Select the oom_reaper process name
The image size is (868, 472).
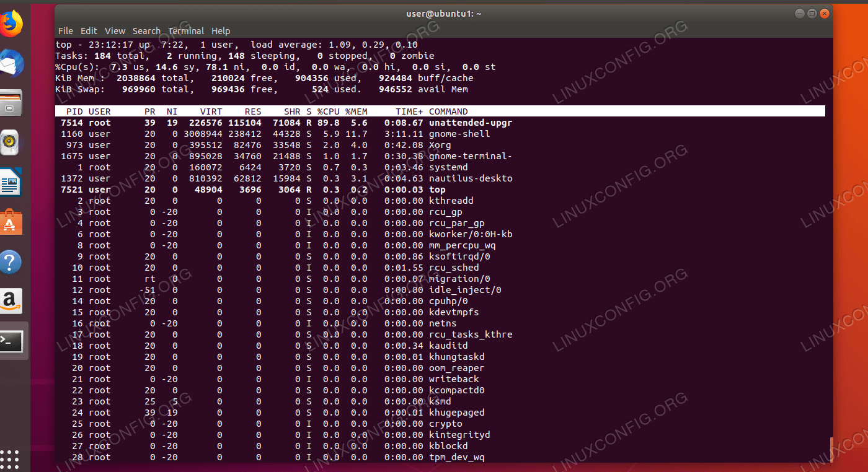click(x=457, y=368)
